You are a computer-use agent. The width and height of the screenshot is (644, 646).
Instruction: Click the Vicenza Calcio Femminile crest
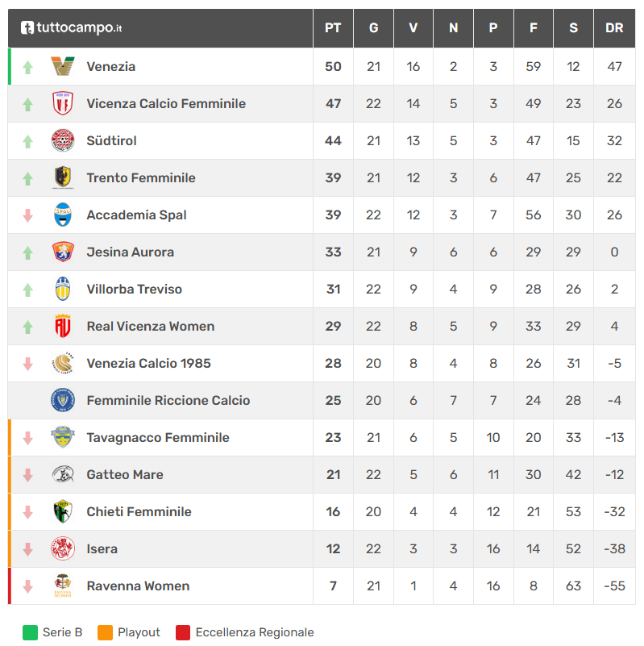[x=63, y=103]
